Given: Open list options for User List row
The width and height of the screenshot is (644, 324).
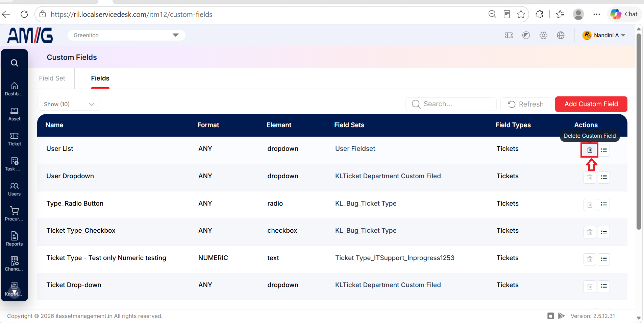Looking at the screenshot, I should (x=604, y=150).
